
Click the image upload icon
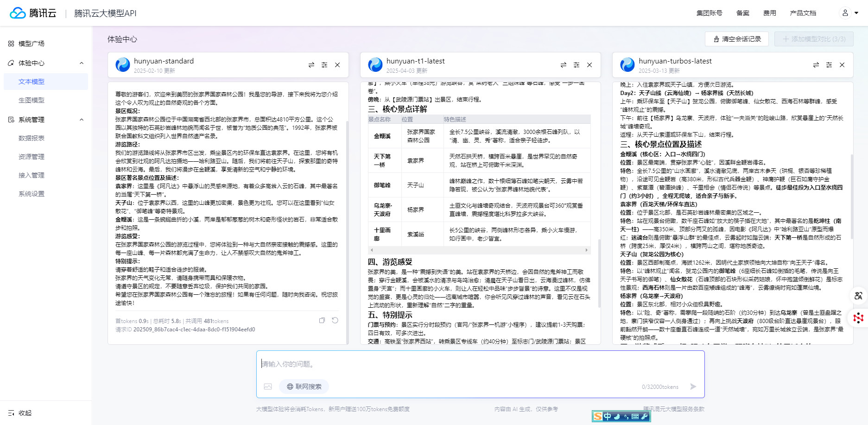click(268, 387)
